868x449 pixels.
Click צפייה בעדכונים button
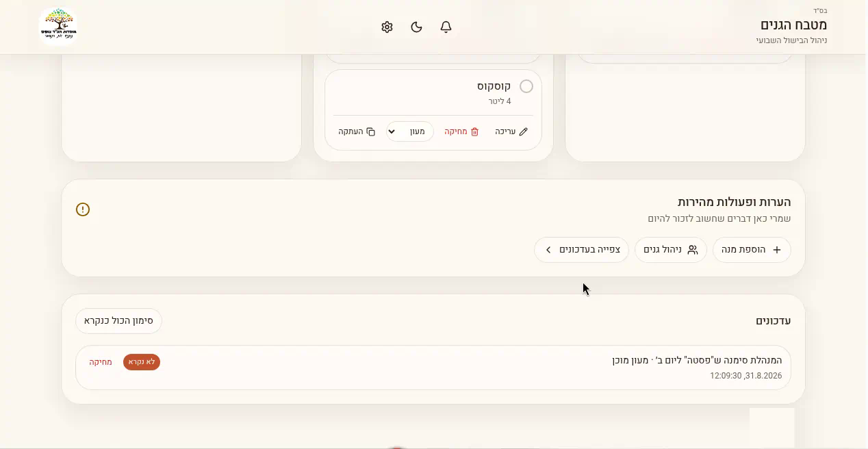[x=582, y=250]
